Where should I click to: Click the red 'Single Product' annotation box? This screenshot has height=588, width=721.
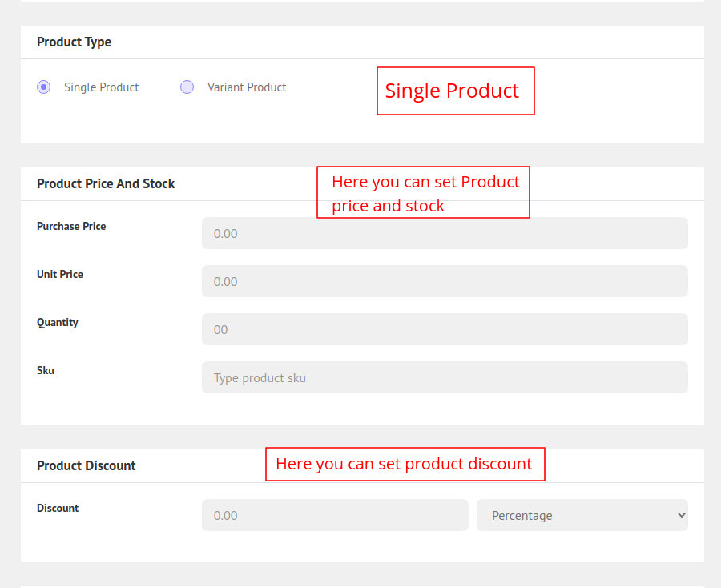point(455,91)
